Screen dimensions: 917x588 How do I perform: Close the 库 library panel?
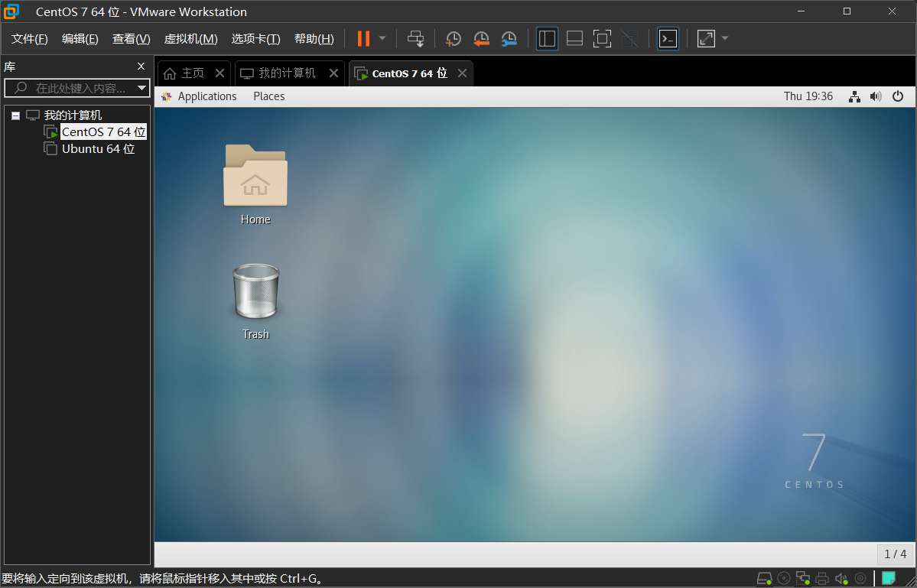click(141, 67)
